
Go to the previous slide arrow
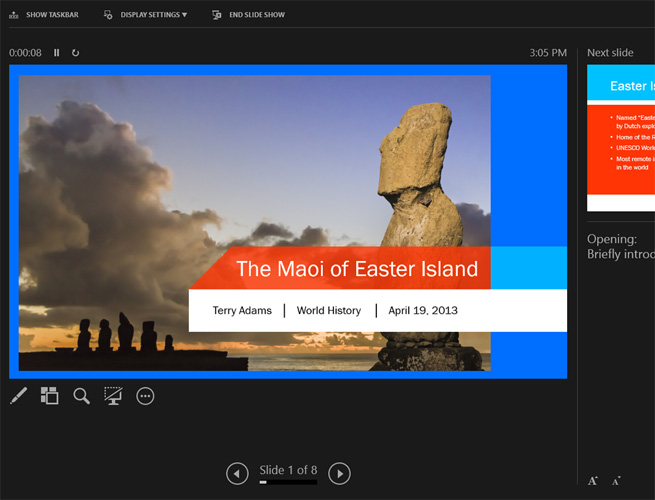237,473
